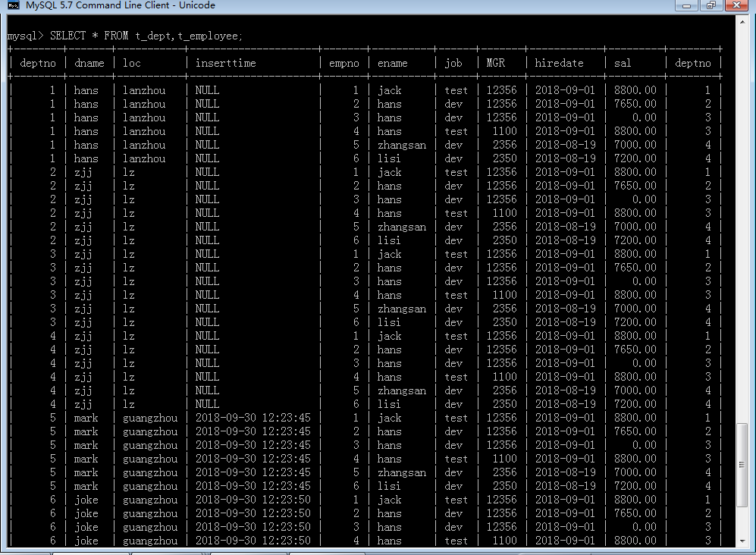
Task: Click the first zjj value in dname column
Action: [83, 172]
